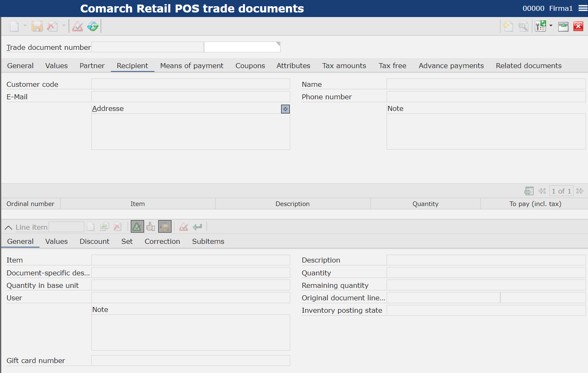This screenshot has height=373, width=588.
Task: Open the Means of payment tab
Action: 192,66
